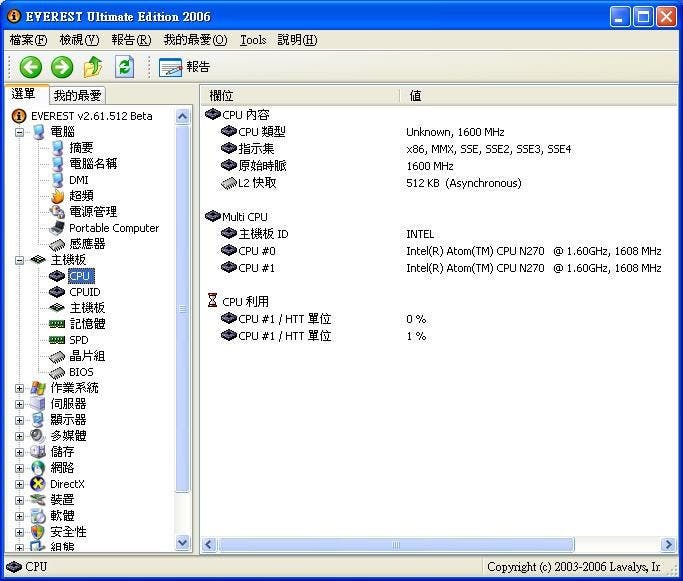
Task: Select the 裝置 devices icon
Action: [x=38, y=500]
